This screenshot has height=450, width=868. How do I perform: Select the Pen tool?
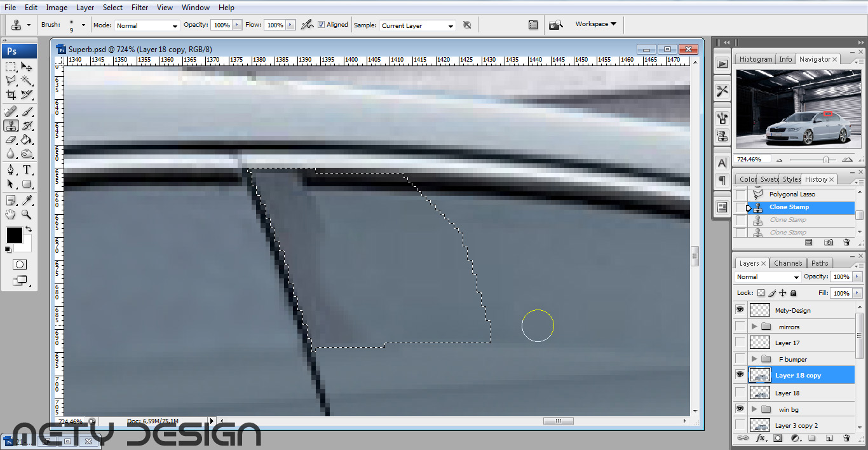click(x=11, y=170)
